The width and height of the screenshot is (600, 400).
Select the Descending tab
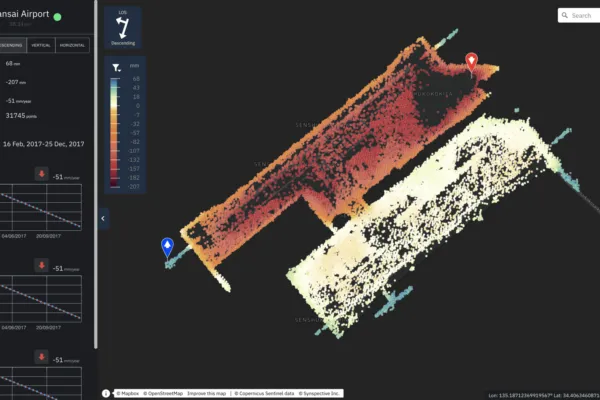10,45
